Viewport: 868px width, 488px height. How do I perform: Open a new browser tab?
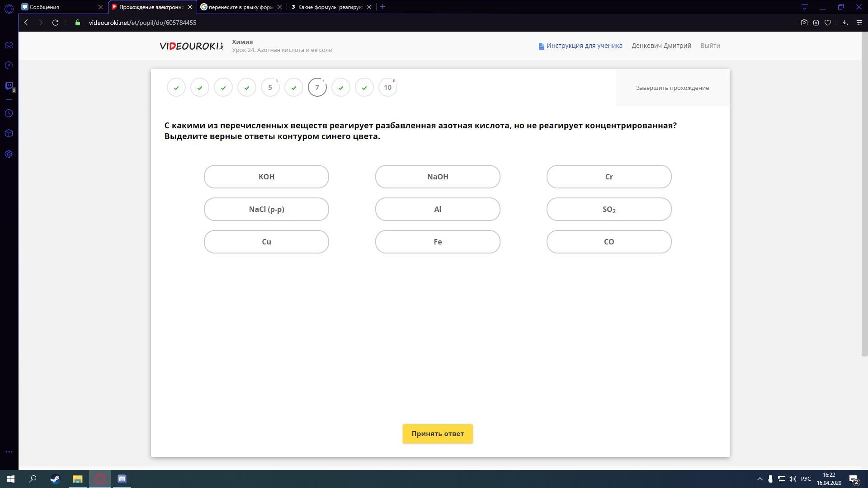[x=383, y=7]
